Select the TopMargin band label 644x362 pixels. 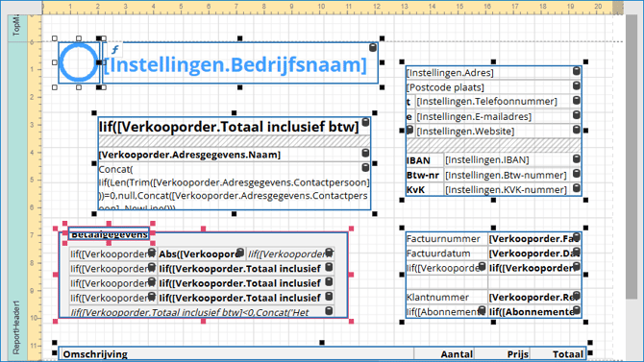pyautogui.click(x=17, y=26)
